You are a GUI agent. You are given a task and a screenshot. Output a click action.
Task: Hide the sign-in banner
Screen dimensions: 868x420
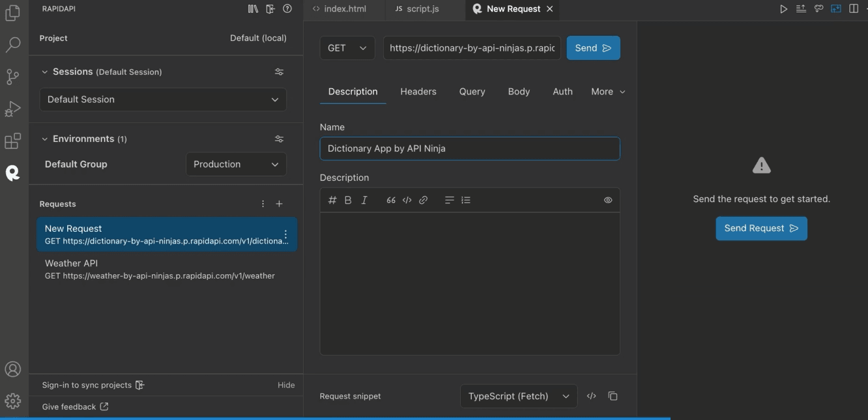point(286,385)
